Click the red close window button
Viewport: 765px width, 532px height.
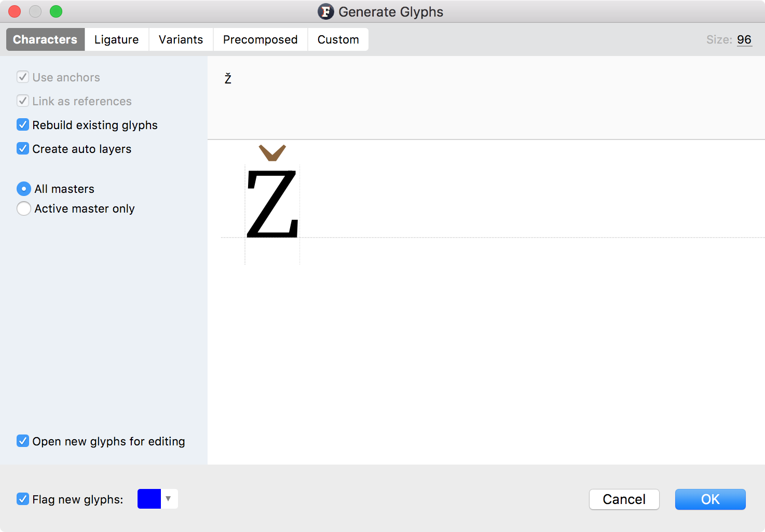(15, 11)
